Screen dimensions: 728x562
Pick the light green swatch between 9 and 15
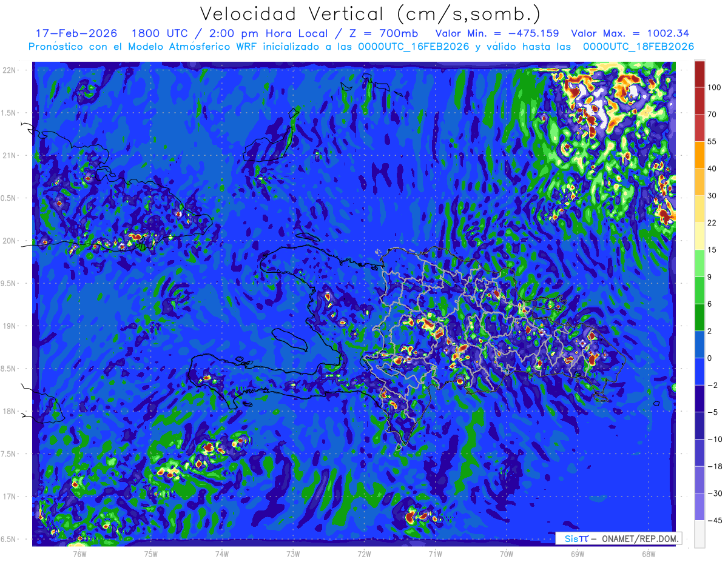pos(699,263)
